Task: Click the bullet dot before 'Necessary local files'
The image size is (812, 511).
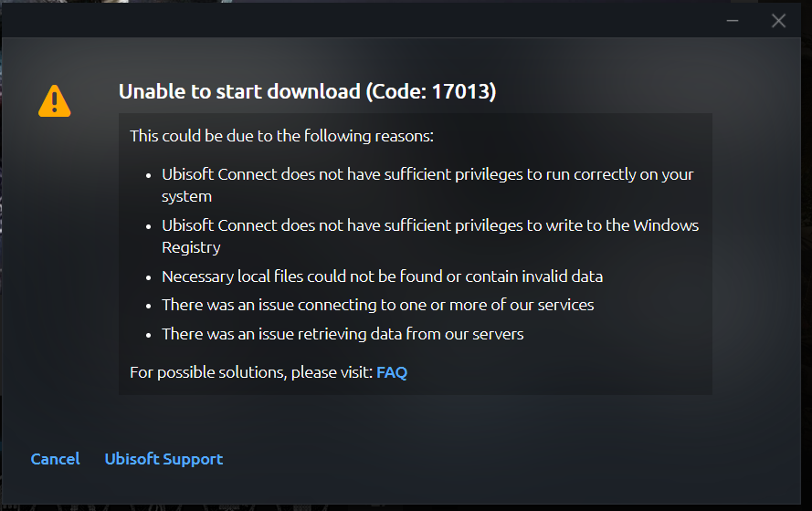Action: (x=149, y=277)
